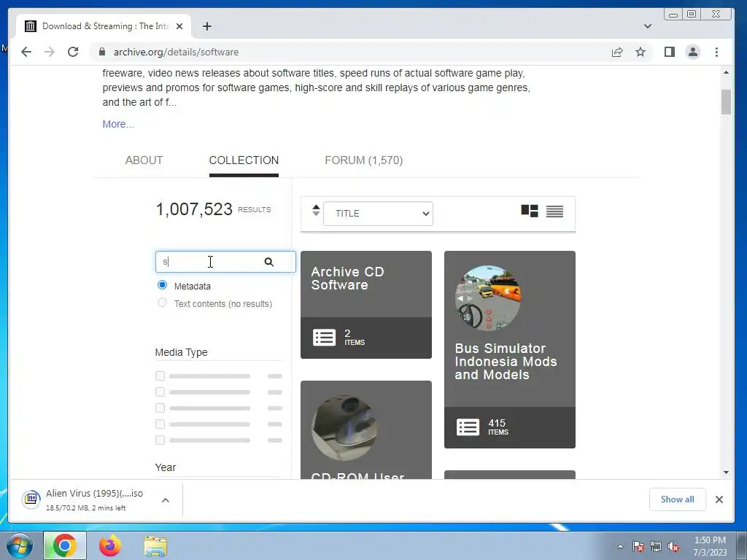Open Bus Simulator Indonesia thumbnail image
The image size is (747, 560).
pyautogui.click(x=487, y=298)
